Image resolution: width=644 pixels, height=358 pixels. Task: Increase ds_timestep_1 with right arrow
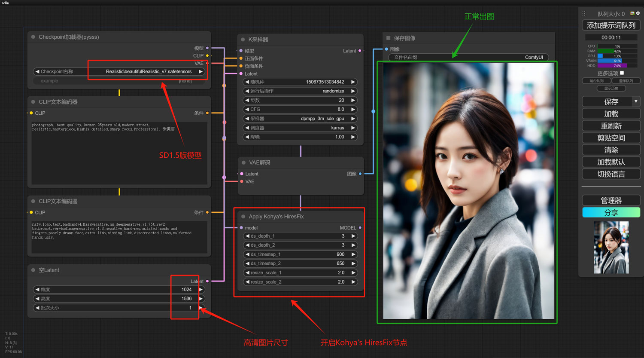[353, 254]
